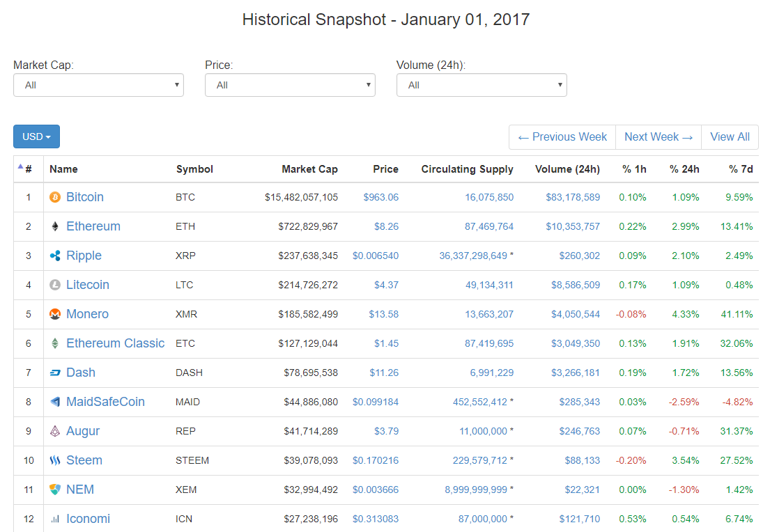Click Ripple price $0.006540 link
This screenshot has width=770, height=532.
pos(376,256)
